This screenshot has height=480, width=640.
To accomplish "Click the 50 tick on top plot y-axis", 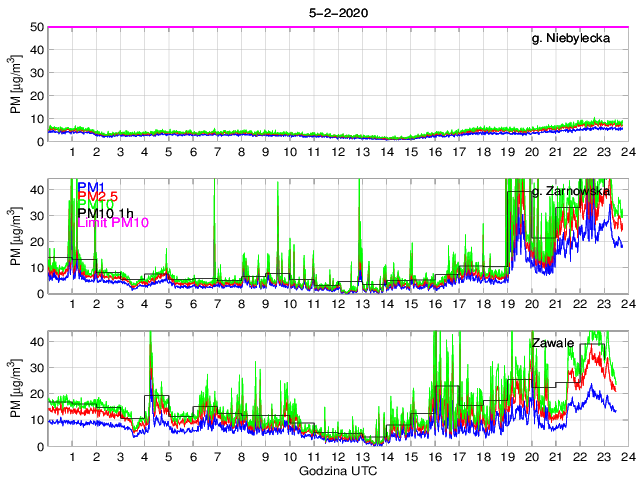I will tap(35, 27).
